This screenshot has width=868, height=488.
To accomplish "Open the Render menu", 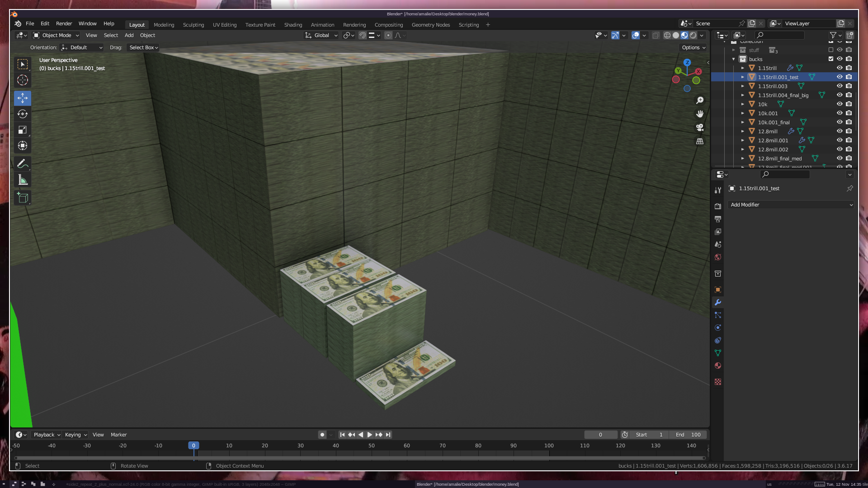I will pos(64,23).
